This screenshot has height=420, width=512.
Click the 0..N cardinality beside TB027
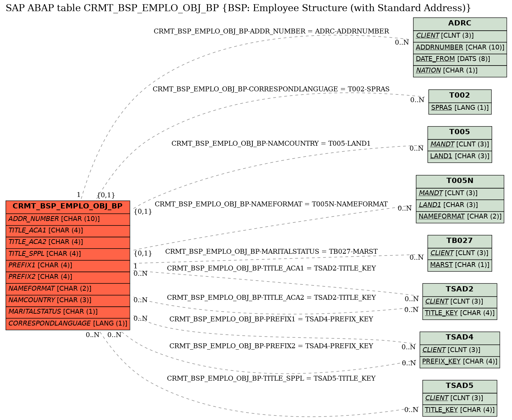tap(417, 258)
